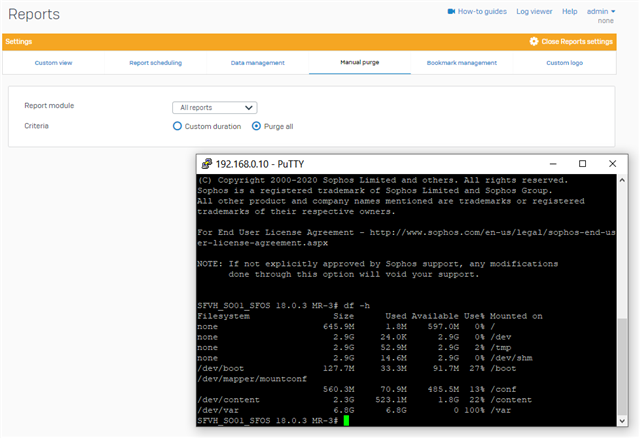Open the Report scheduling tab
640x438 pixels.
tap(156, 63)
